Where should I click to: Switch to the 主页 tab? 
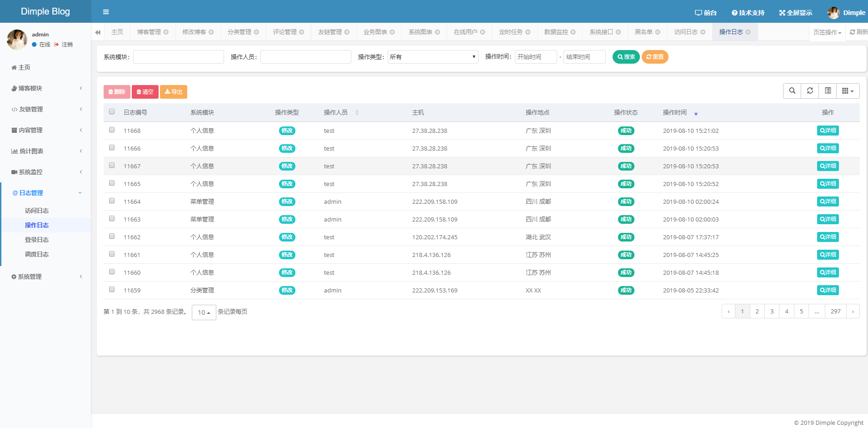point(117,32)
